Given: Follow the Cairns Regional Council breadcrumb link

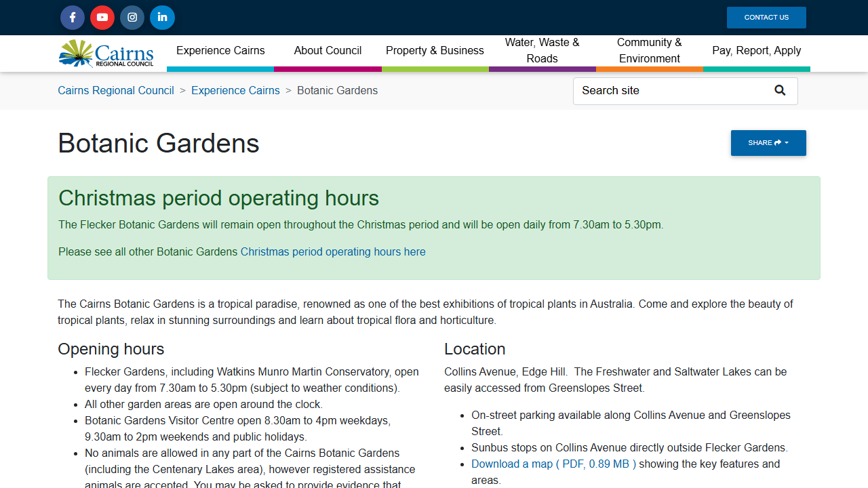Looking at the screenshot, I should (116, 91).
